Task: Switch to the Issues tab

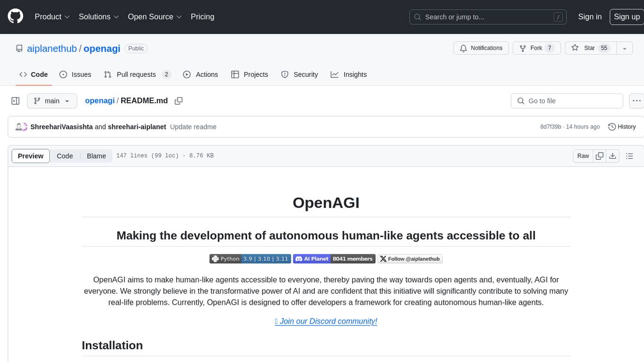Action: pyautogui.click(x=75, y=74)
